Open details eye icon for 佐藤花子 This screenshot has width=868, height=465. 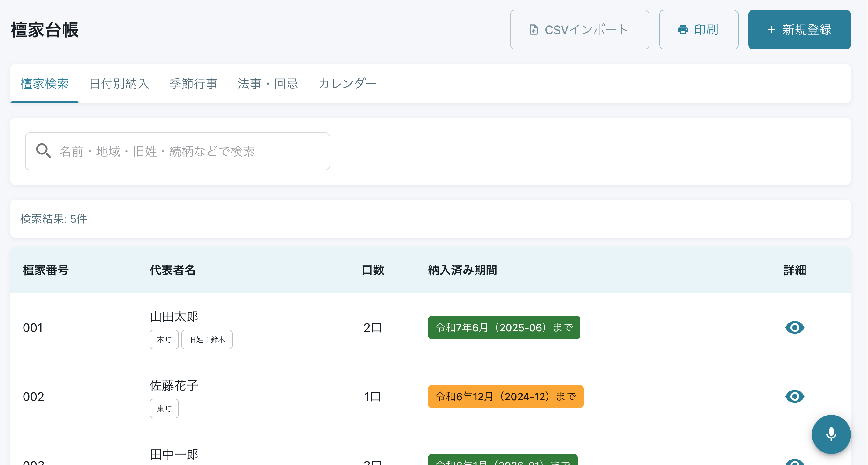[x=794, y=396]
